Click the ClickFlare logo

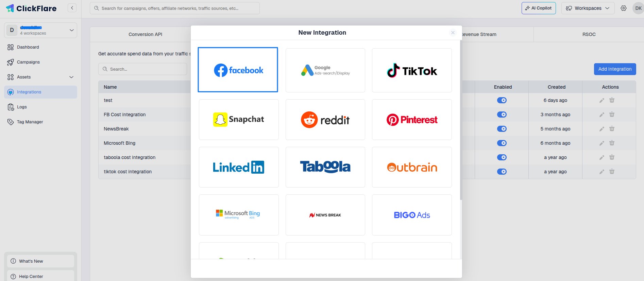[31, 8]
